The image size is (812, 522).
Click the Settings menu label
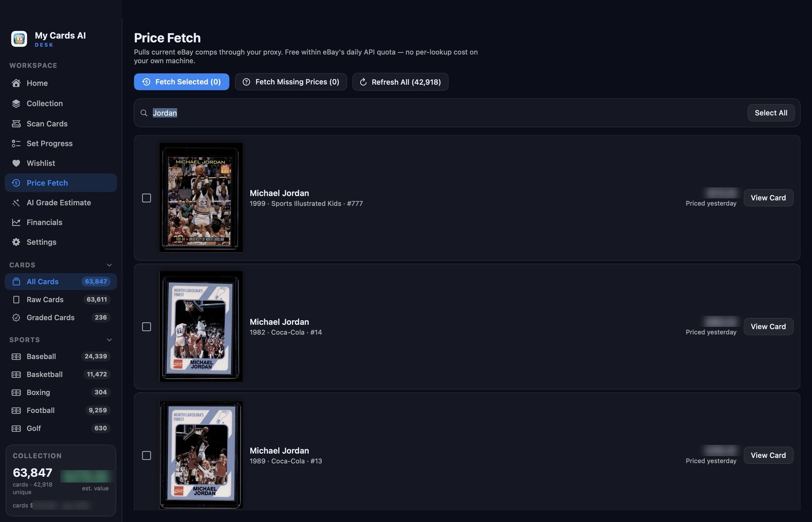(x=42, y=242)
